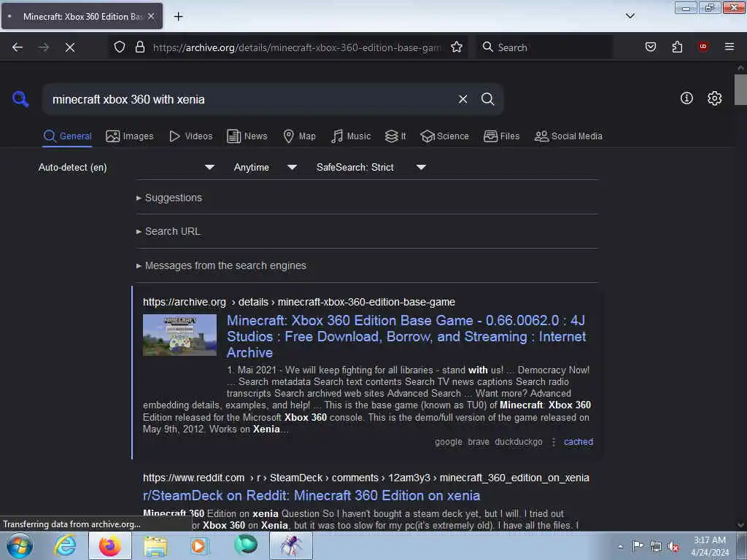747x560 pixels.
Task: Click the archive.org result URL
Action: point(298,302)
